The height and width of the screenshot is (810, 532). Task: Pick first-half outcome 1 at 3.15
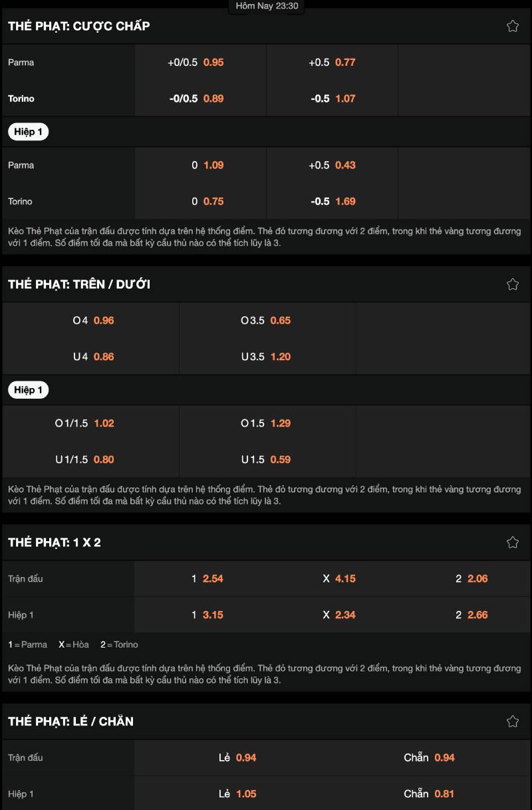[207, 615]
